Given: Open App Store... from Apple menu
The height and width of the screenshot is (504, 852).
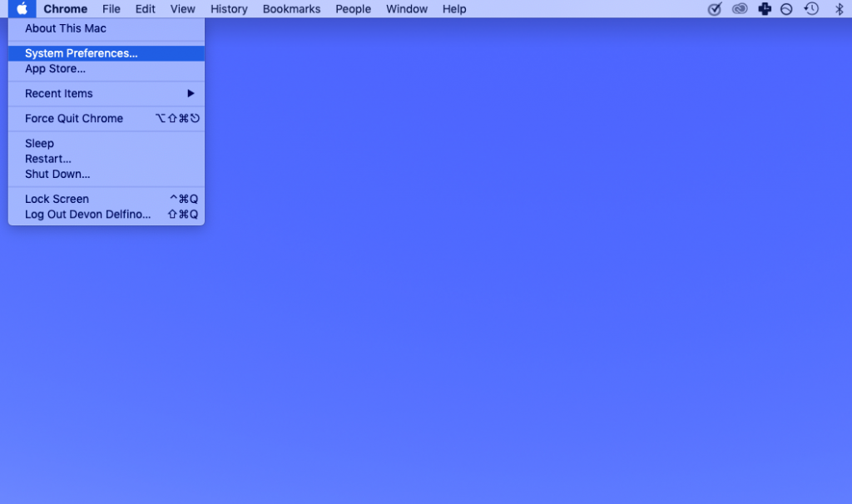Looking at the screenshot, I should (x=106, y=68).
